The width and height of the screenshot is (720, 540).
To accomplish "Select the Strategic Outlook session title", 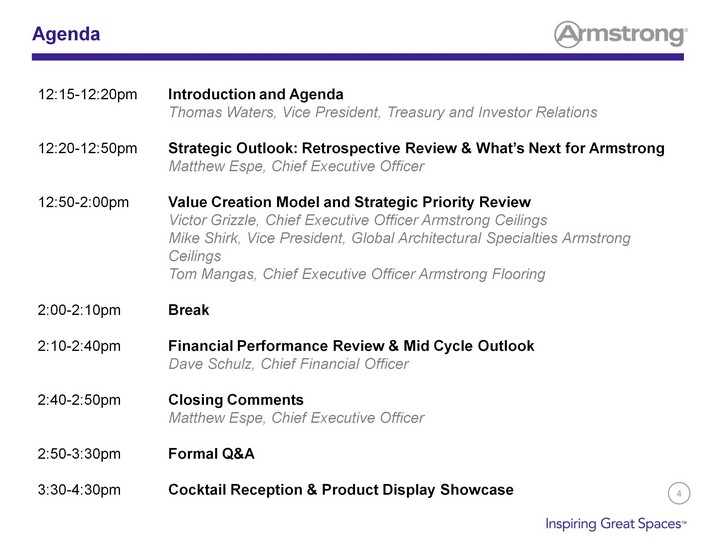I will coord(416,148).
